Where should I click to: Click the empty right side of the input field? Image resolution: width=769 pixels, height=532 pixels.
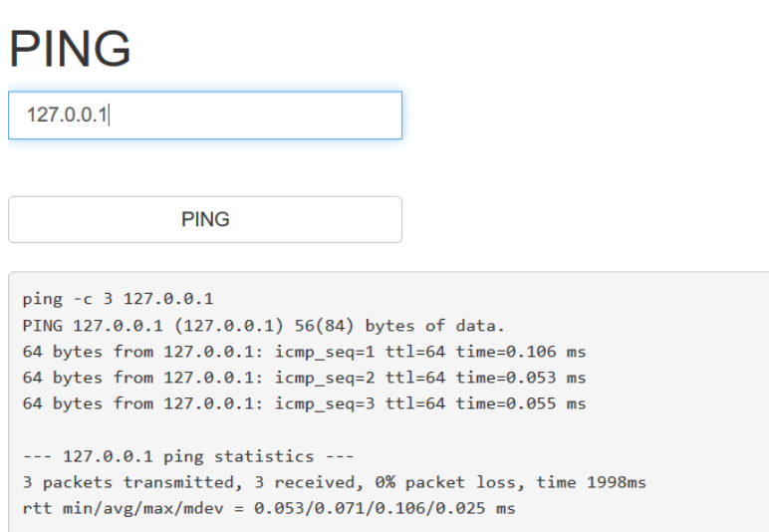255,116
